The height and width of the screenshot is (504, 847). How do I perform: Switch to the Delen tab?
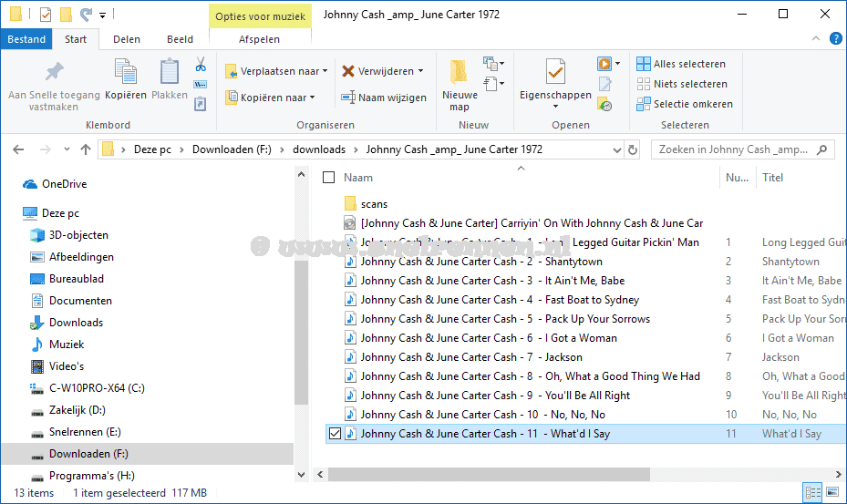click(x=127, y=39)
